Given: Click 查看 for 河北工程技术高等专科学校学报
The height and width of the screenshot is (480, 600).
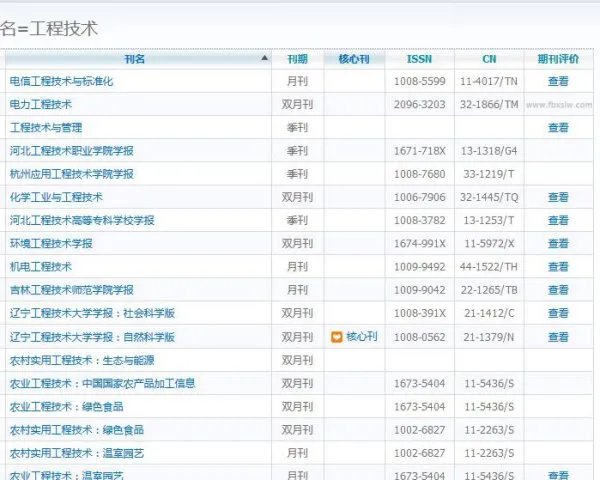Looking at the screenshot, I should [x=558, y=220].
